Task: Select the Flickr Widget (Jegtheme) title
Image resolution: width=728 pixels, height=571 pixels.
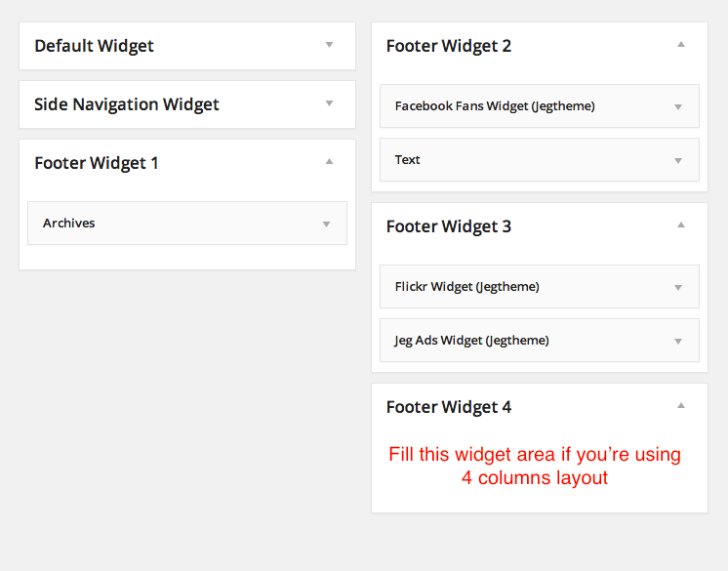Action: (x=467, y=287)
